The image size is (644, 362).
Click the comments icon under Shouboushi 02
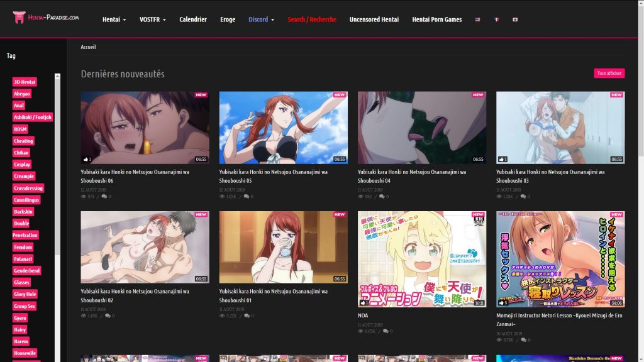click(108, 315)
